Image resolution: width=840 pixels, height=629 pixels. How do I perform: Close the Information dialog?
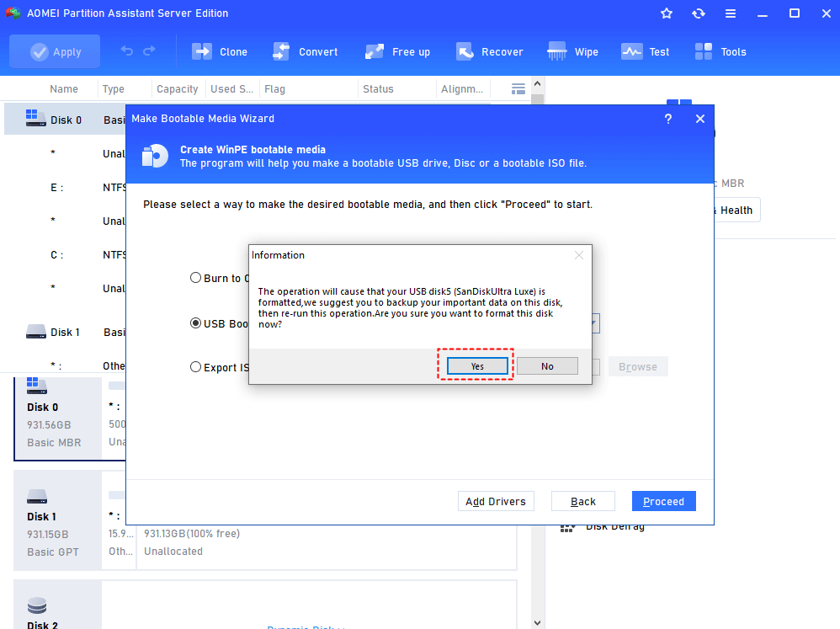[579, 255]
